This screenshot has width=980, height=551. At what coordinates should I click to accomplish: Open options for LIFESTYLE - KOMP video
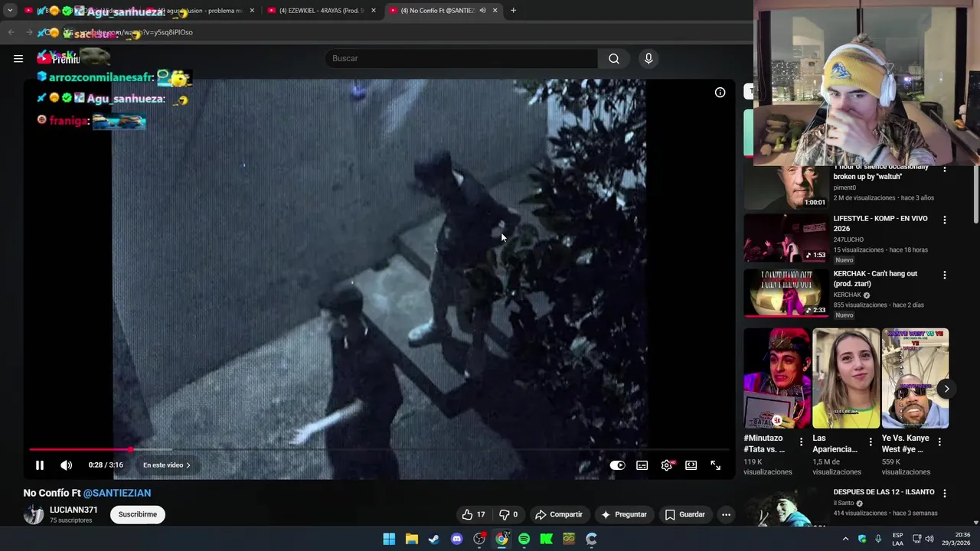pos(944,220)
